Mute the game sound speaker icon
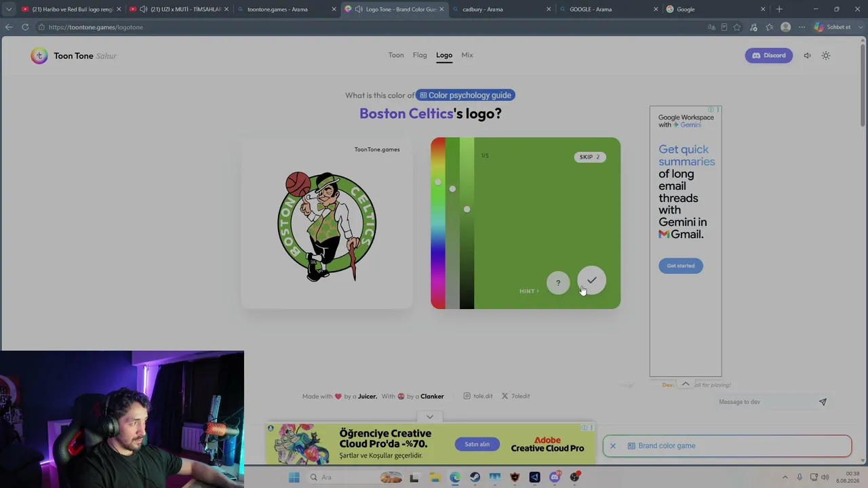 pos(807,56)
